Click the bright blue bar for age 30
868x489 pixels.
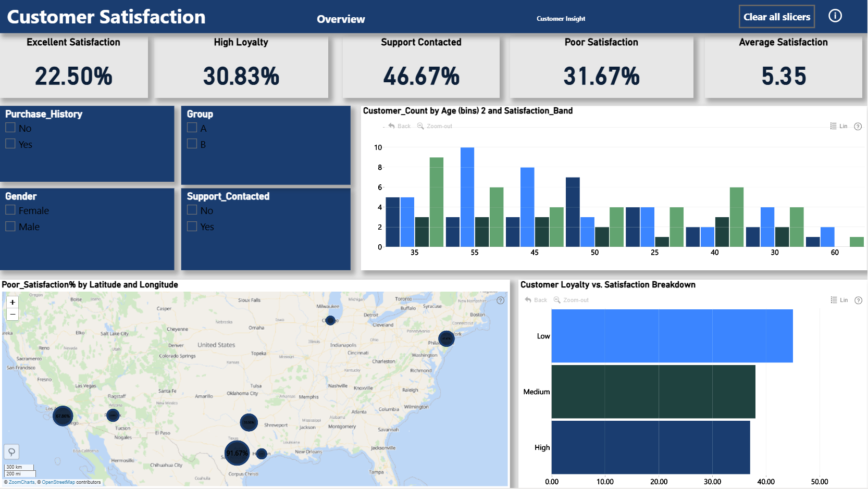tap(767, 227)
